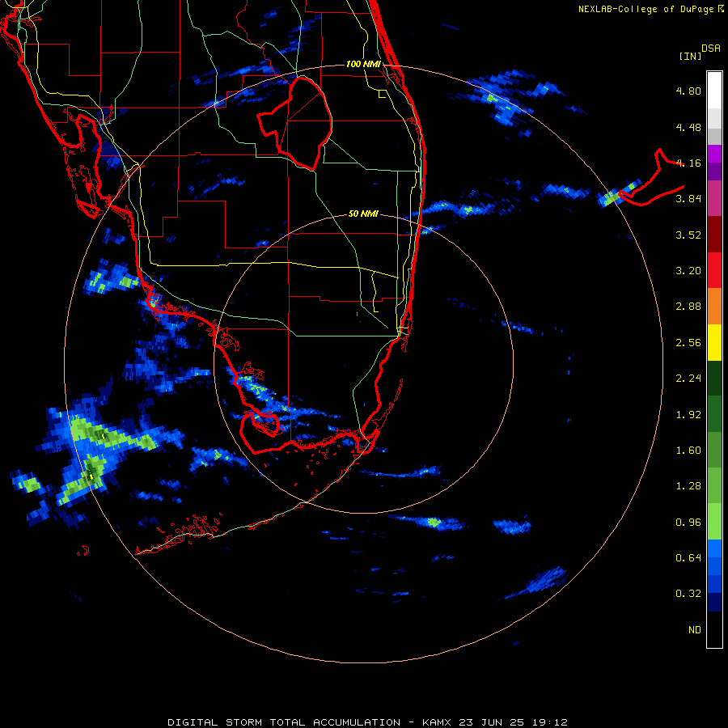Select the 3.84 legend value
The width and height of the screenshot is (728, 728).
[688, 199]
